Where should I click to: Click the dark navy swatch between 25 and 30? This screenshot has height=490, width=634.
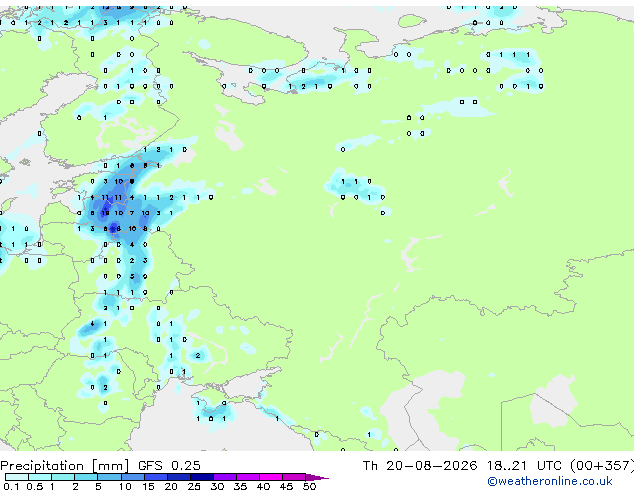[202, 477]
